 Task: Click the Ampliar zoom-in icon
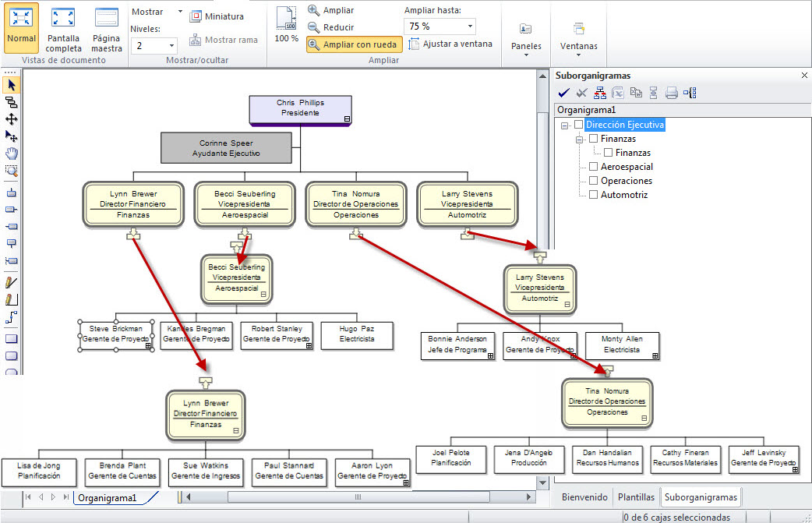[313, 10]
